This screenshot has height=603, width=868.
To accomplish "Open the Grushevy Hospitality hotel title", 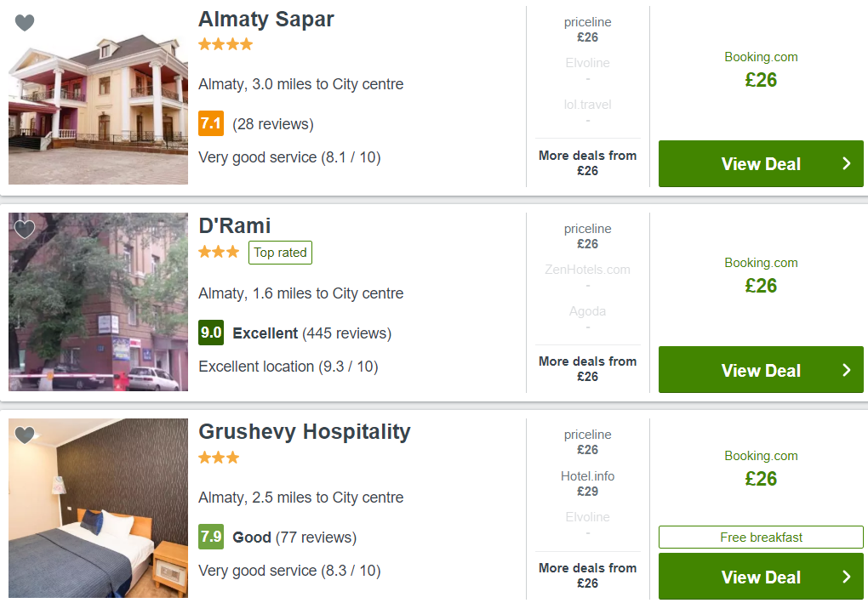I will pyautogui.click(x=305, y=431).
